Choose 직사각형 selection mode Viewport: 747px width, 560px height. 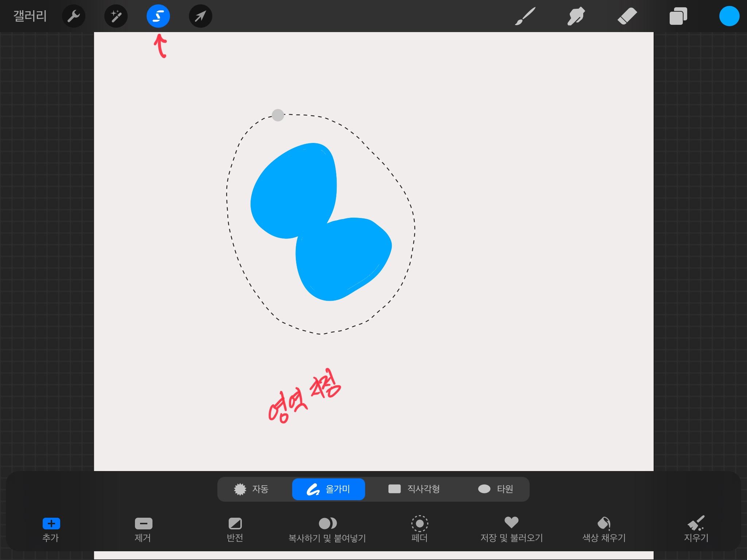[x=414, y=489]
